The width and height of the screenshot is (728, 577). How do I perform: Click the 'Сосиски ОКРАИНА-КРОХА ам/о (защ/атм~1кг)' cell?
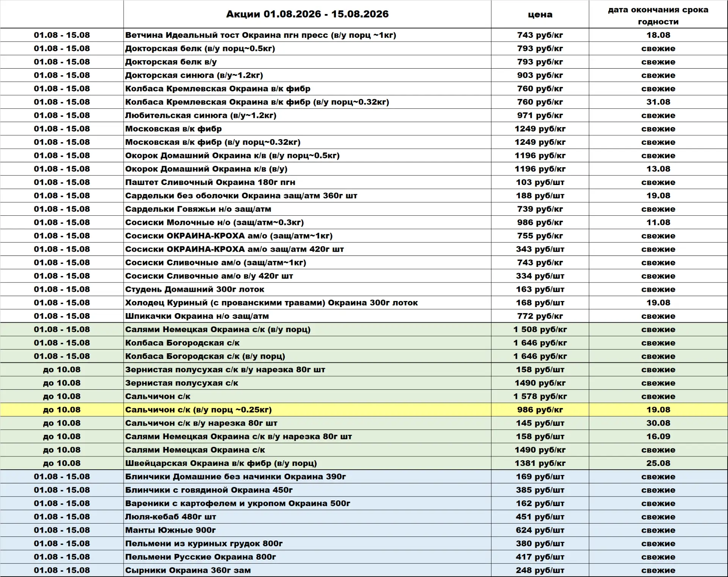307,236
